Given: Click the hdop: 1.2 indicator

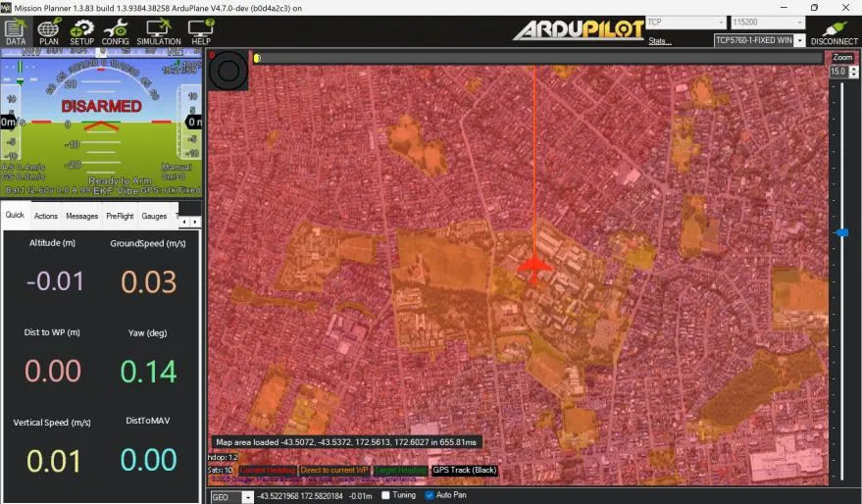Looking at the screenshot, I should pos(223,457).
